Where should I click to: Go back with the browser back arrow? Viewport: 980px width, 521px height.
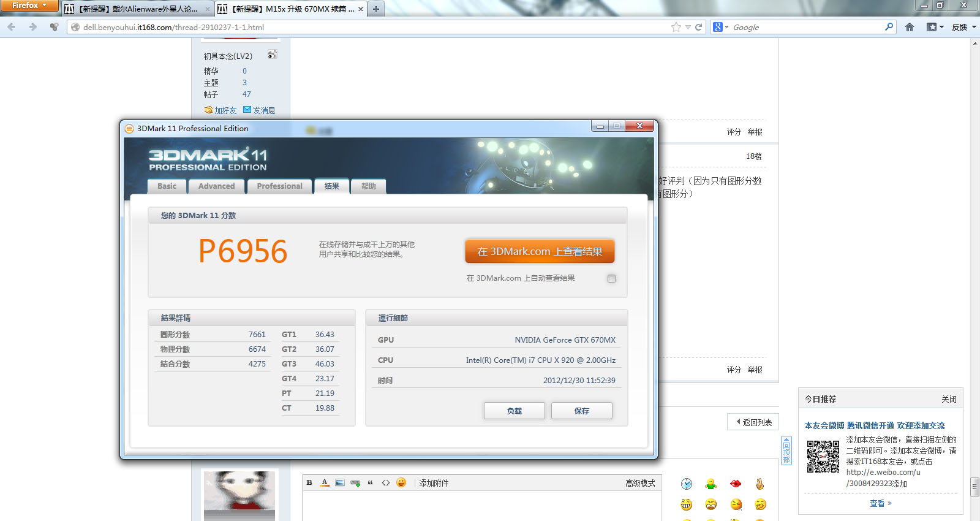pyautogui.click(x=12, y=27)
